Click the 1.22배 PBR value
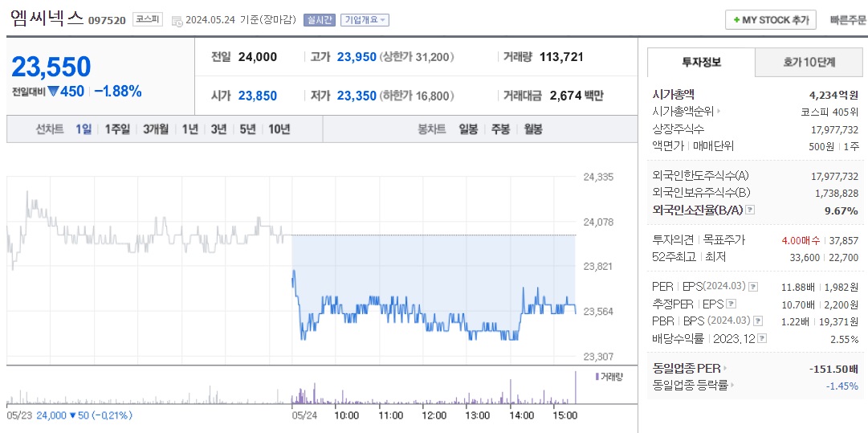868x433 pixels. point(797,321)
